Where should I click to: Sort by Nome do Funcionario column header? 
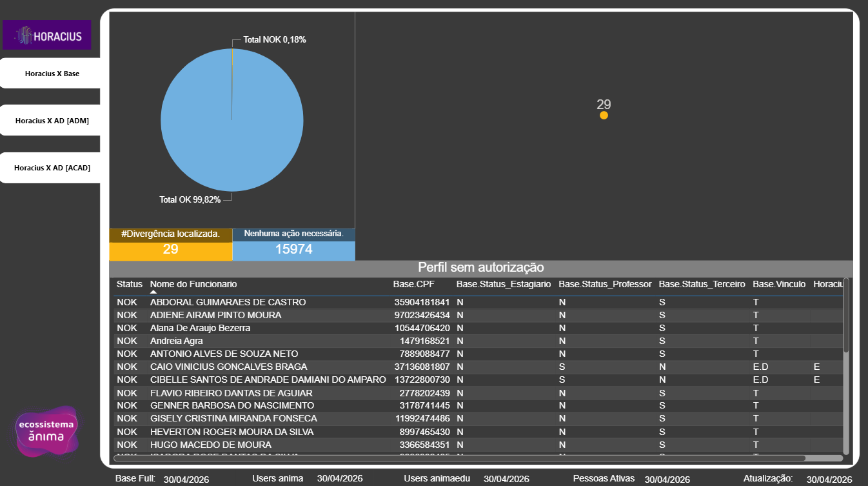tap(193, 284)
